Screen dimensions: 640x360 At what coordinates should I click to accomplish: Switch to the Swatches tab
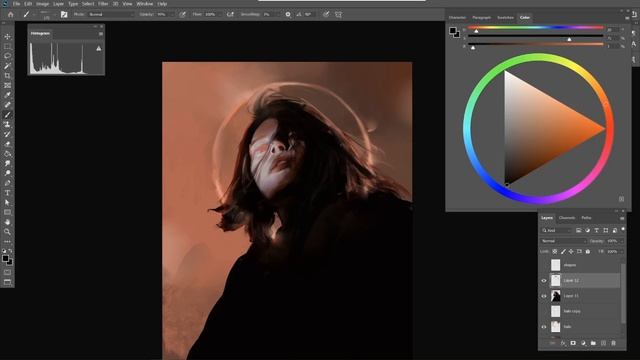coord(505,18)
